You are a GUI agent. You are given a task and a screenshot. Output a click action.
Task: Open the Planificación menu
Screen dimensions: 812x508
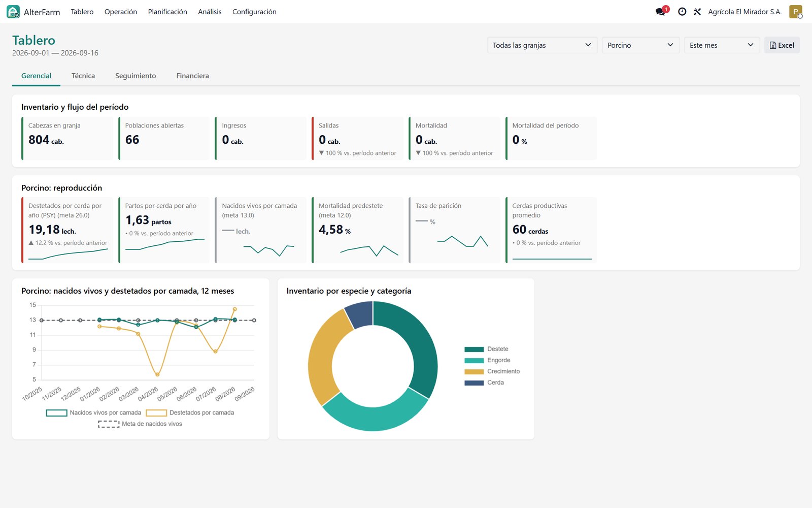[167, 12]
